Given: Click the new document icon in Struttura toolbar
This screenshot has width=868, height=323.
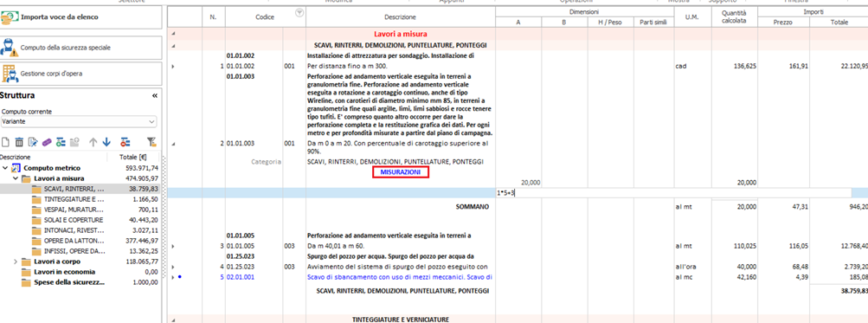Looking at the screenshot, I should point(5,142).
